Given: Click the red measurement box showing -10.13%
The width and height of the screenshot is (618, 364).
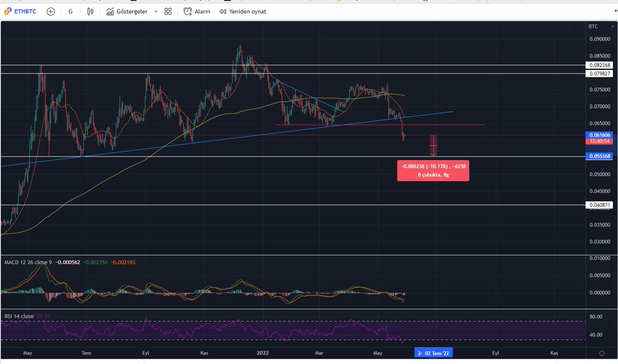Looking at the screenshot, I should [433, 170].
